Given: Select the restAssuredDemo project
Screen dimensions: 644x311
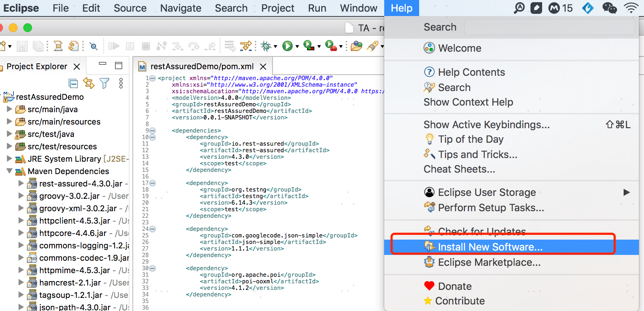Looking at the screenshot, I should (50, 97).
